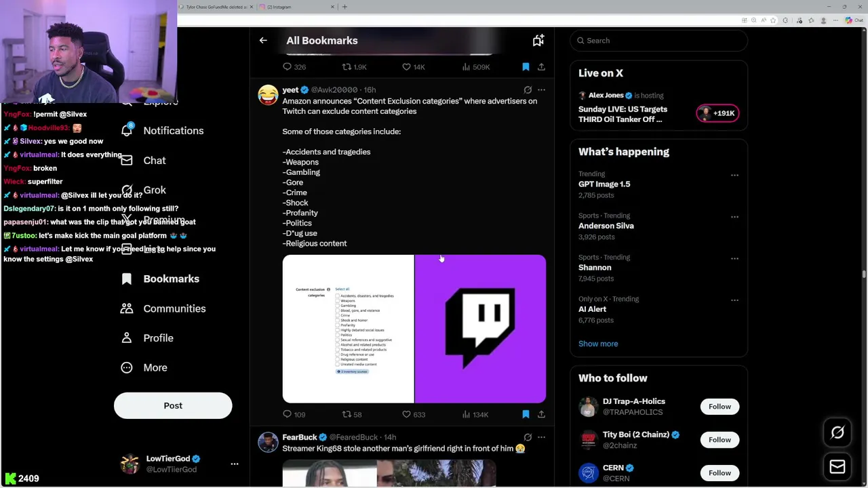Open options for AI Alert trend
868x488 pixels.
click(734, 300)
